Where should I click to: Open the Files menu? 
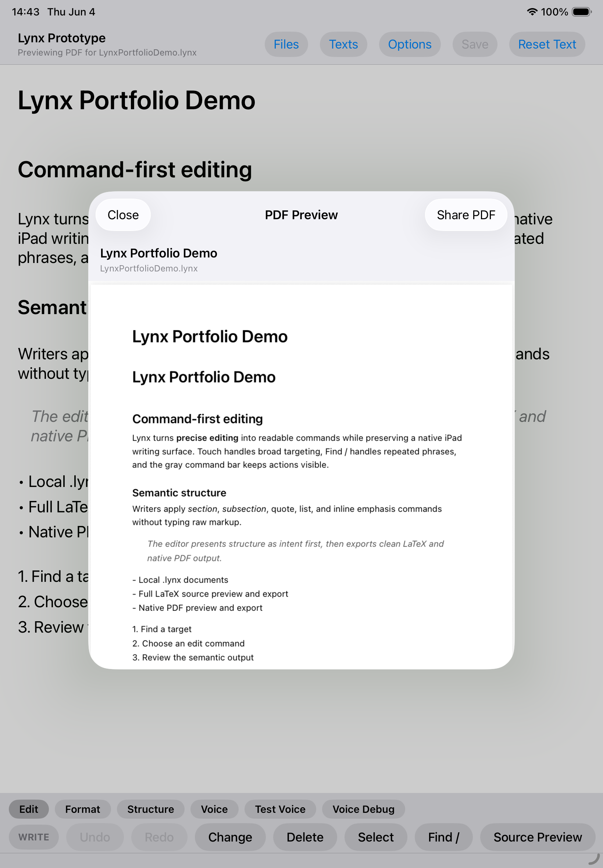(x=286, y=44)
